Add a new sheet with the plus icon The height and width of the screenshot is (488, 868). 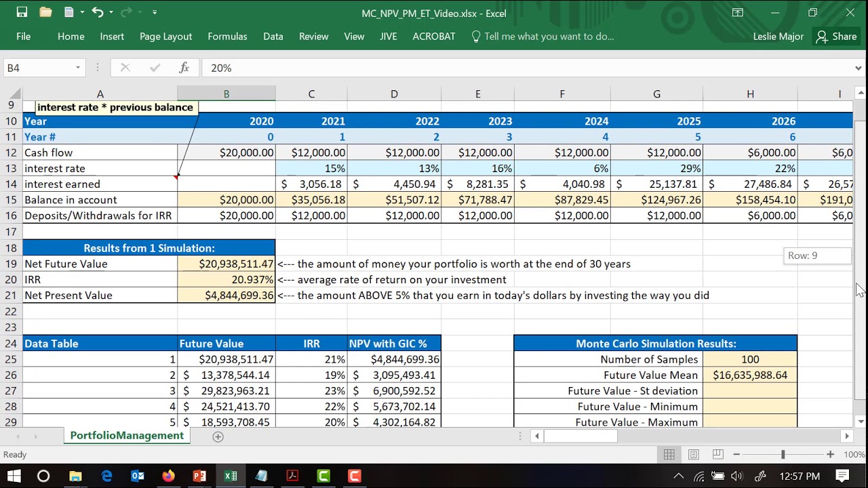218,437
